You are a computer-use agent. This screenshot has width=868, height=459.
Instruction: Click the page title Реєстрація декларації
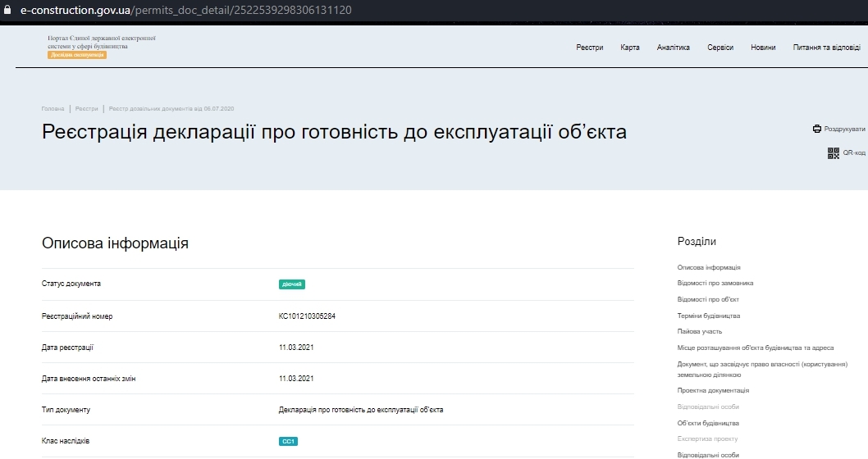coord(335,132)
